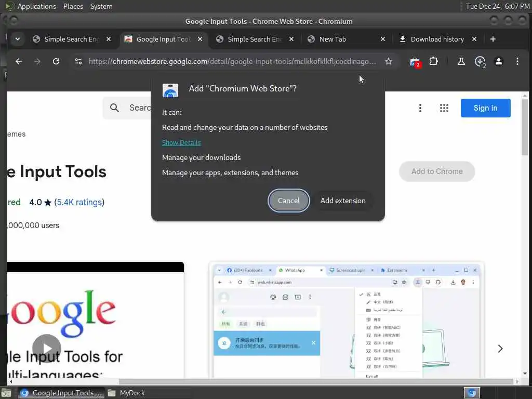Confirm with Add extension button

point(343,201)
